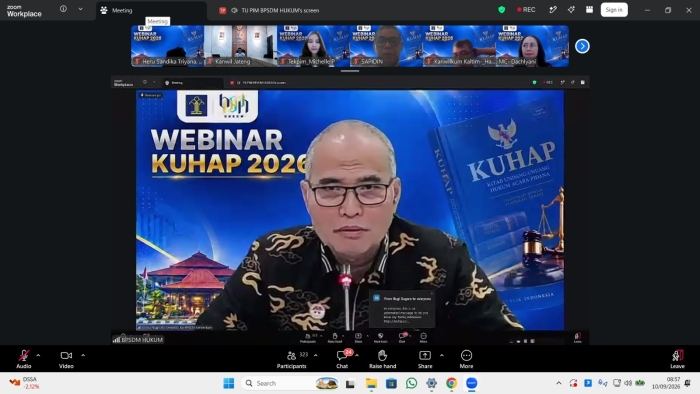Click the Zoom Workplace logo
This screenshot has height=394, width=700.
[x=24, y=11]
